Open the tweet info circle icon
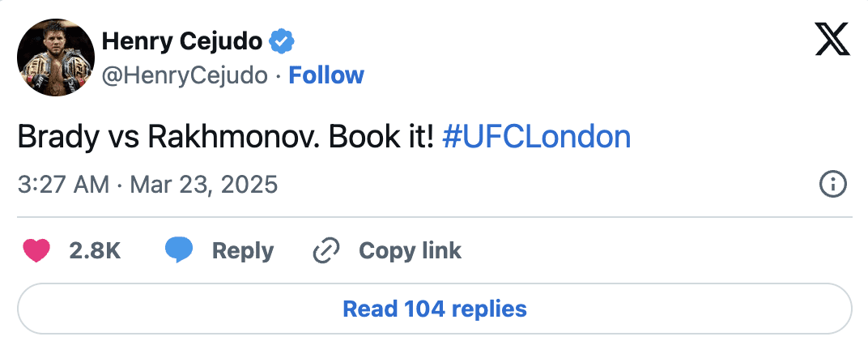Image resolution: width=868 pixels, height=358 pixels. pos(832,184)
